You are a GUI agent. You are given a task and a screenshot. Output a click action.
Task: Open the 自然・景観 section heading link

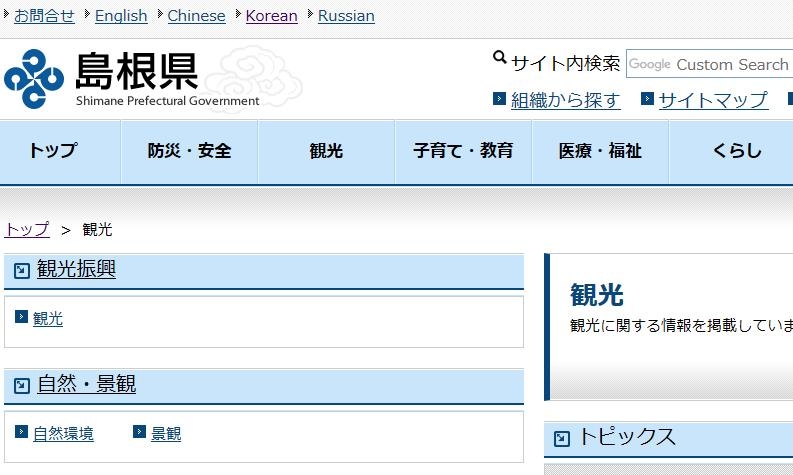(x=86, y=383)
